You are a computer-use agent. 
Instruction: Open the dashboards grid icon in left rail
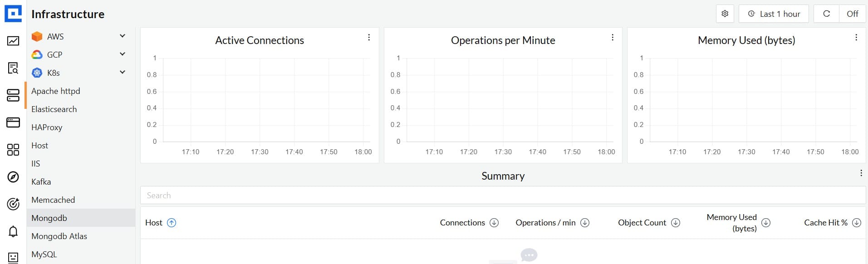click(x=13, y=150)
